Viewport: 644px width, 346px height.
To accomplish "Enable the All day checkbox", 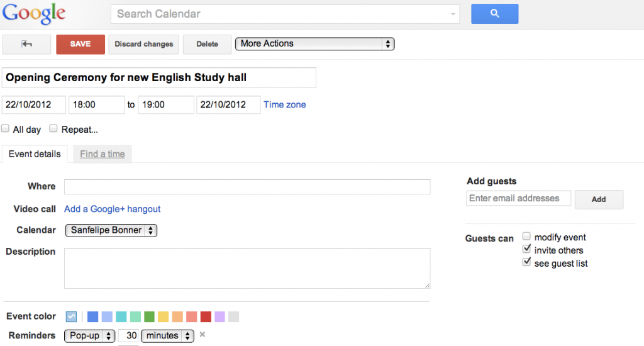I will pyautogui.click(x=6, y=129).
